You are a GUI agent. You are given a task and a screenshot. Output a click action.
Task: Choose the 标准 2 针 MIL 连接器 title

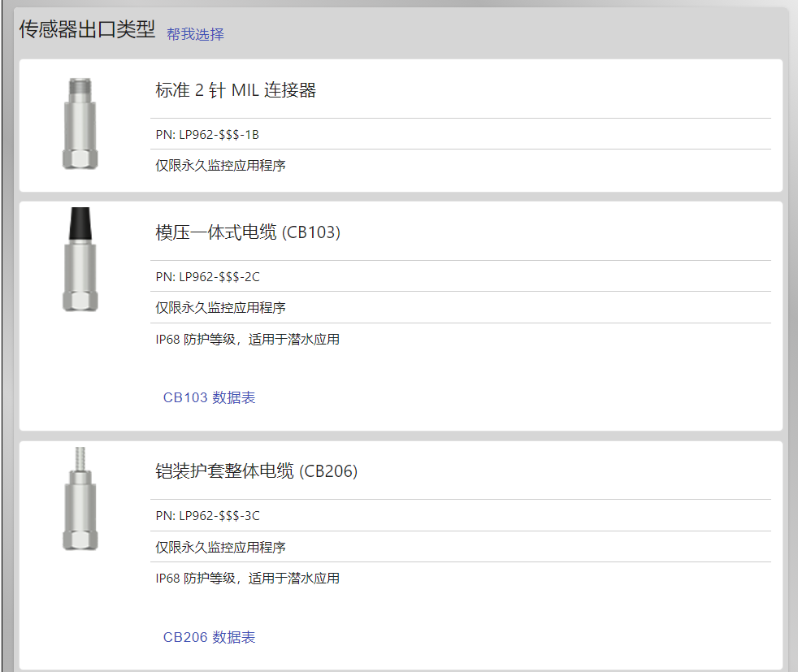coord(236,90)
